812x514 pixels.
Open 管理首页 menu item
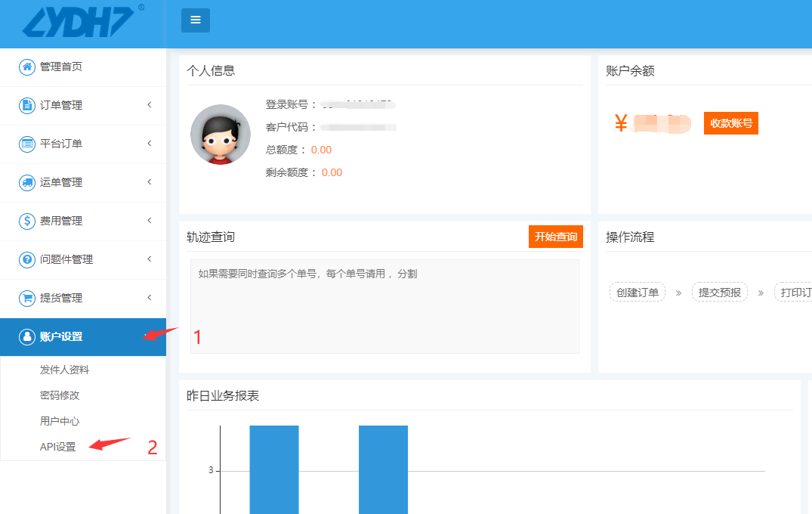pos(83,67)
